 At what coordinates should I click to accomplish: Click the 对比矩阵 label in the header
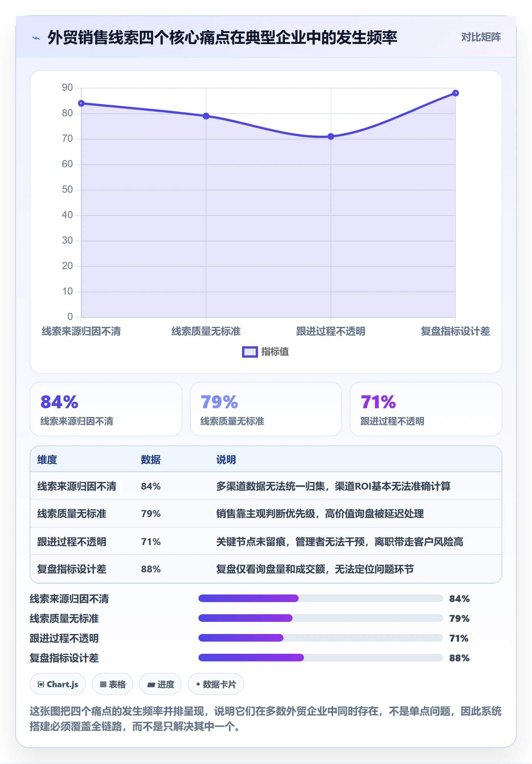pos(481,37)
